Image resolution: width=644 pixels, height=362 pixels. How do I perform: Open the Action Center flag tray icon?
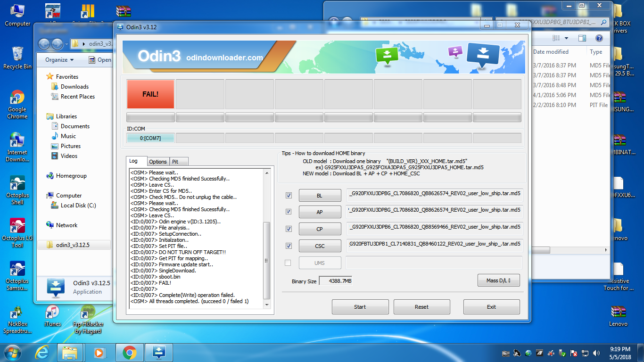574,353
